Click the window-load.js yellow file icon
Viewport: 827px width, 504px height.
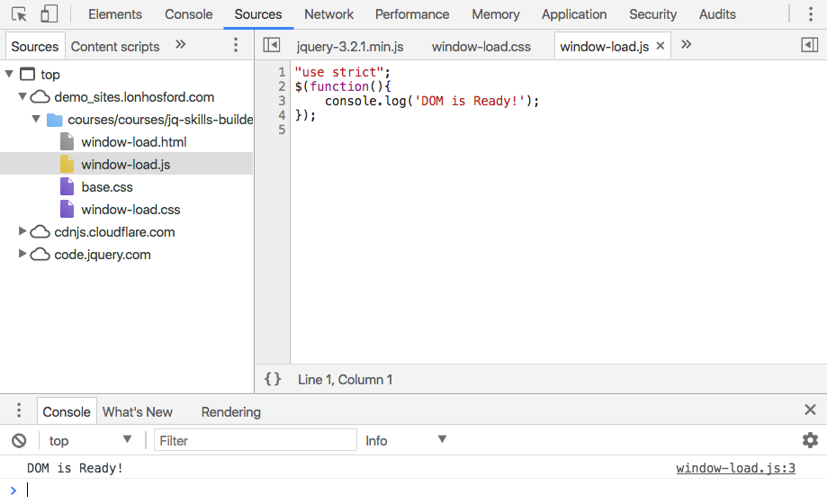point(67,164)
